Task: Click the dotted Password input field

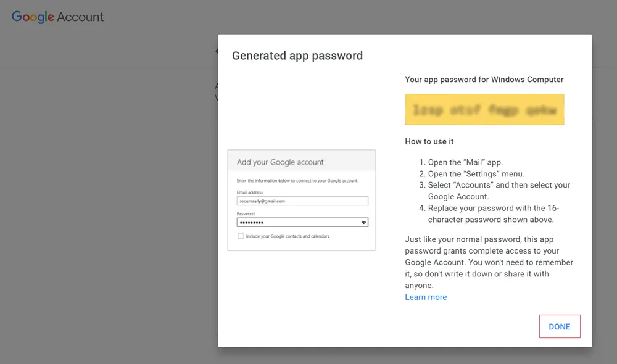Action: pos(296,222)
